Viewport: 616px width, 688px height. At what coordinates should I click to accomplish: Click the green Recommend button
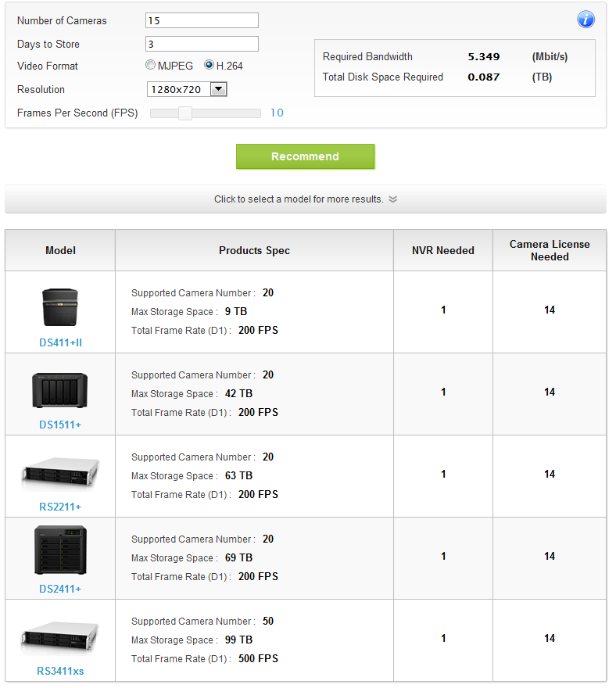pos(306,156)
